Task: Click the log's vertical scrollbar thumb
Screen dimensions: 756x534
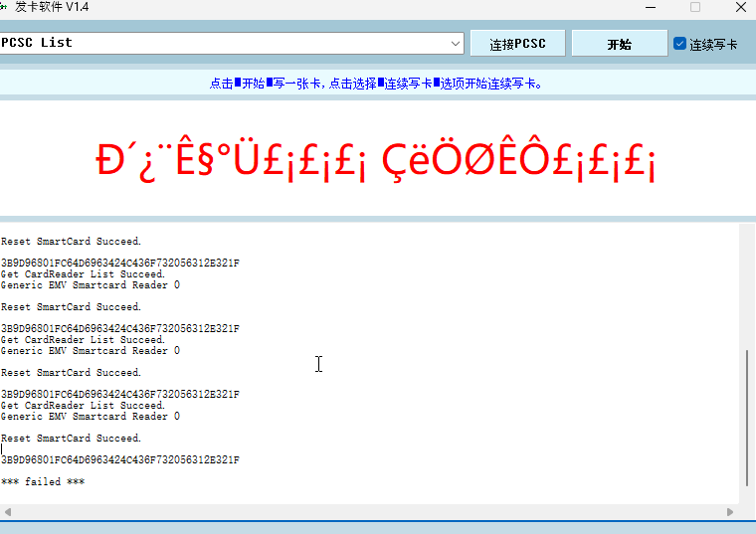Action: (748, 418)
